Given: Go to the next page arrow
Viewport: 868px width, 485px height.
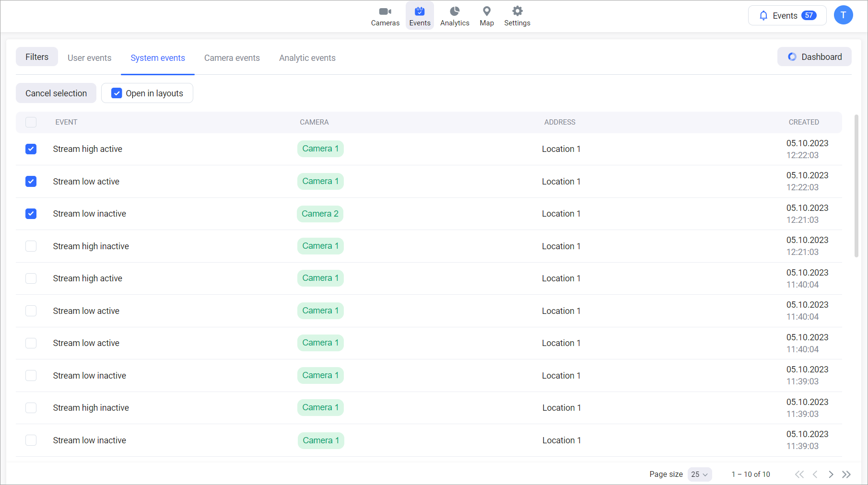Looking at the screenshot, I should tap(831, 474).
